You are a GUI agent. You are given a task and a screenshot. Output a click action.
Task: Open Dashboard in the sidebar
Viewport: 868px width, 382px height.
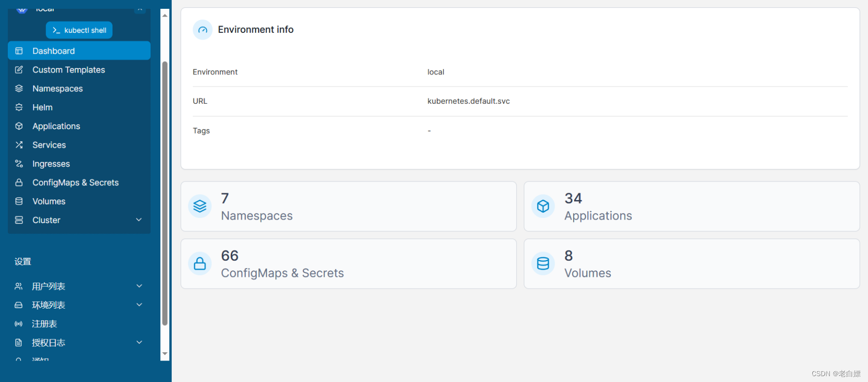79,51
